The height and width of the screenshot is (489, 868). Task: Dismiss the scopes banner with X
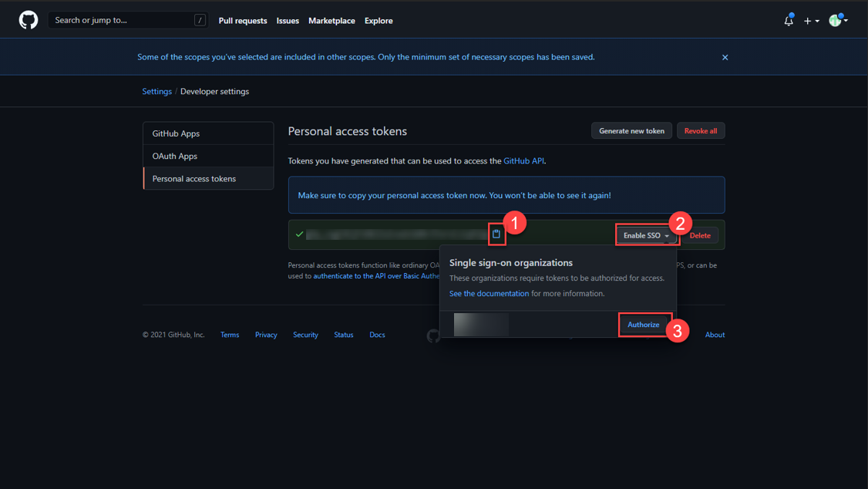point(725,57)
